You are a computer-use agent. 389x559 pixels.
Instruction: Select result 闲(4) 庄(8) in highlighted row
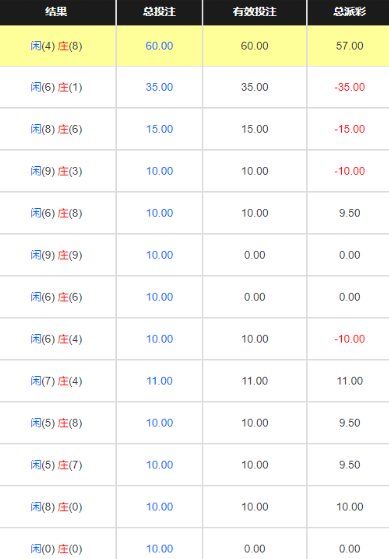coord(56,46)
